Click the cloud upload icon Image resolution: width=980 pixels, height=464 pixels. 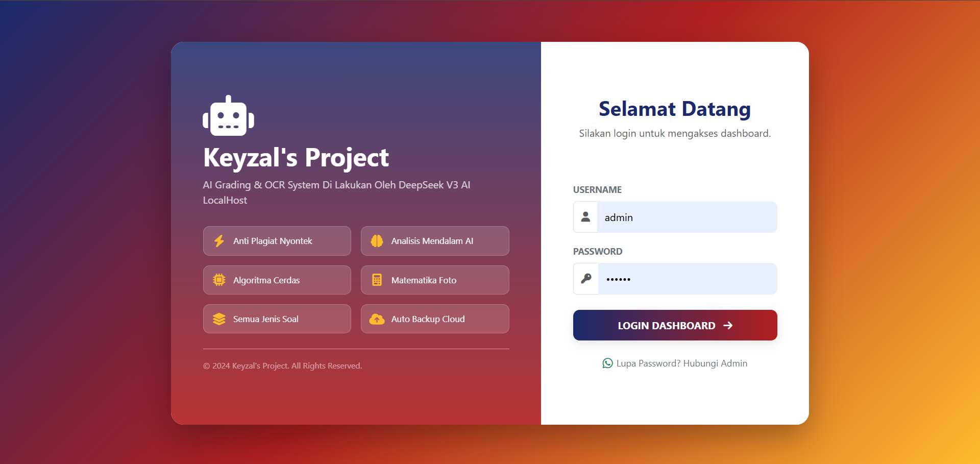pyautogui.click(x=377, y=319)
